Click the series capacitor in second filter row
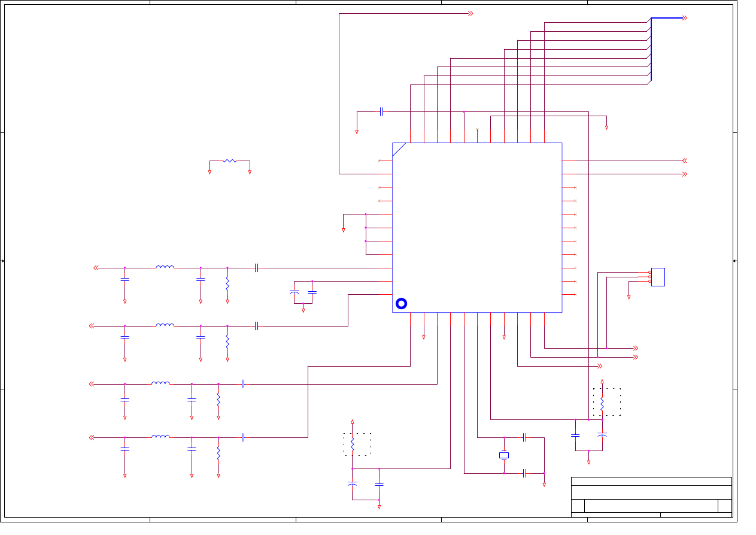The height and width of the screenshot is (535, 756). 256,326
